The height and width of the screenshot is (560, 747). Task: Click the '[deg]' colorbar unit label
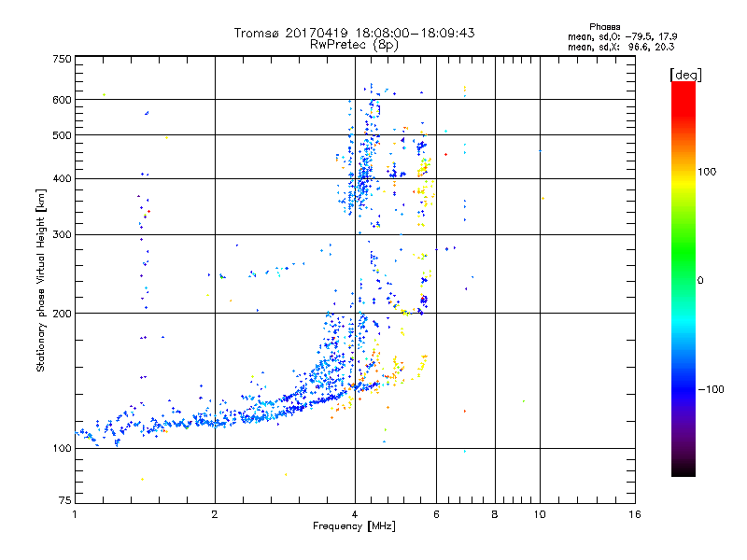(x=685, y=75)
